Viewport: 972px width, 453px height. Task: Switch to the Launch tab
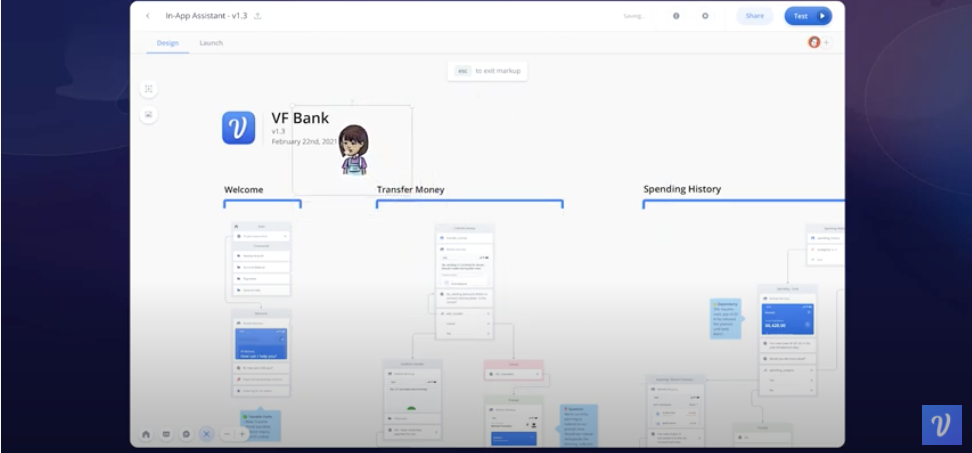211,43
